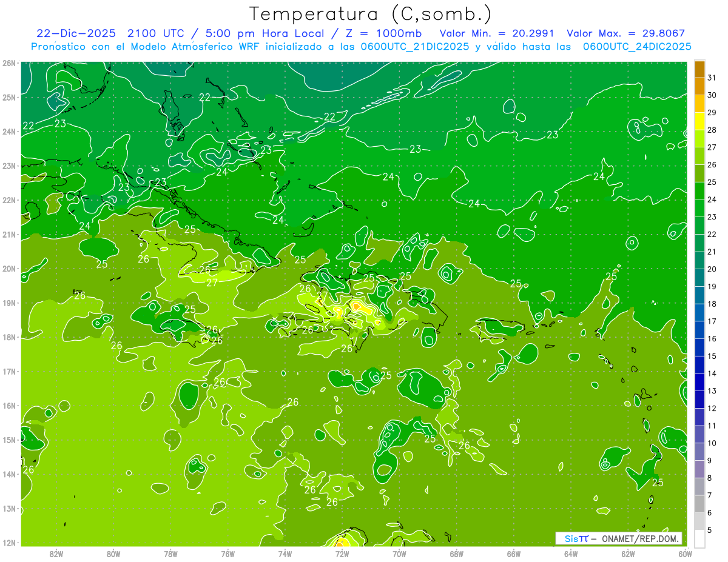The width and height of the screenshot is (728, 562).
Task: Click the '12N' latitude axis label
Action: click(x=8, y=543)
